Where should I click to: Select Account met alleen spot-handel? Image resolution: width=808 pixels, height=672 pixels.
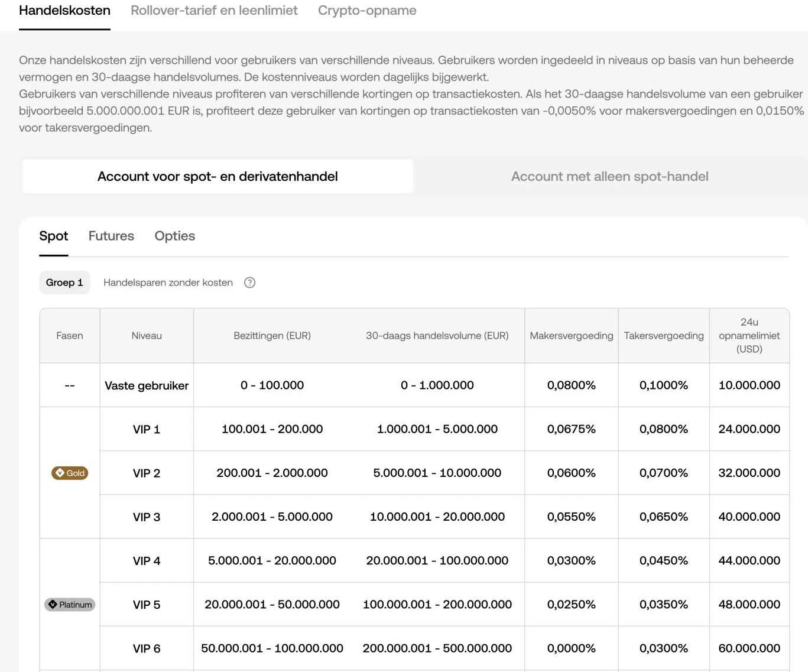pos(609,176)
